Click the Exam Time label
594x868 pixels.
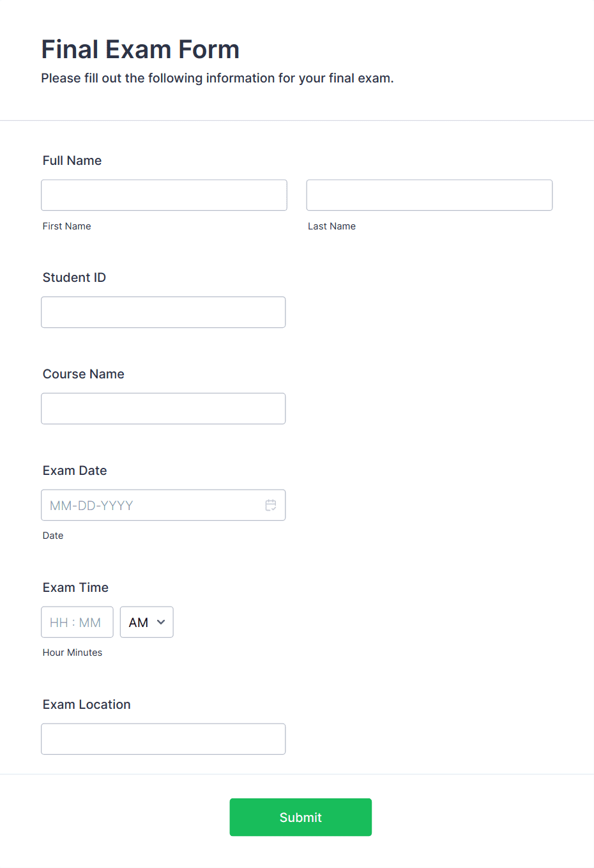point(75,587)
